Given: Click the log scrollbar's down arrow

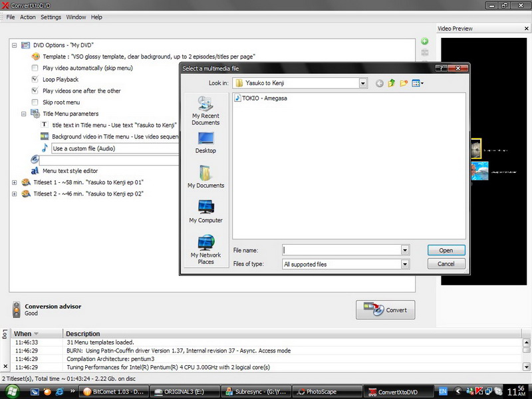Looking at the screenshot, I should pyautogui.click(x=526, y=366).
